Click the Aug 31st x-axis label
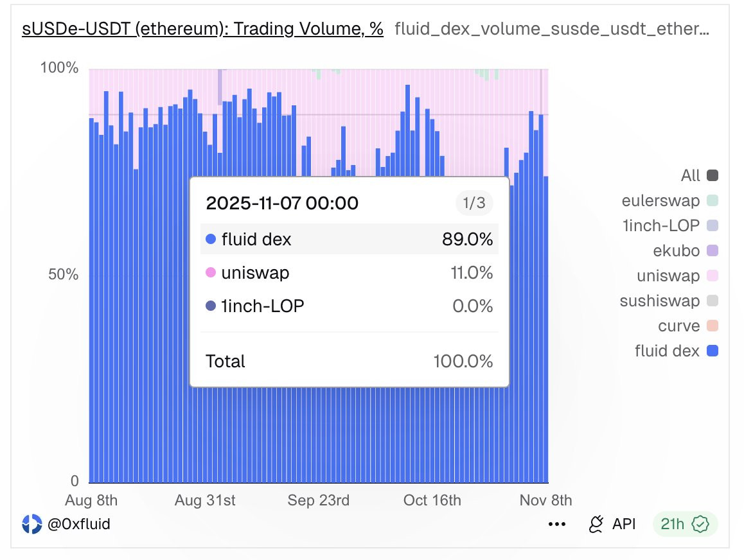This screenshot has height=560, width=744. click(x=205, y=500)
